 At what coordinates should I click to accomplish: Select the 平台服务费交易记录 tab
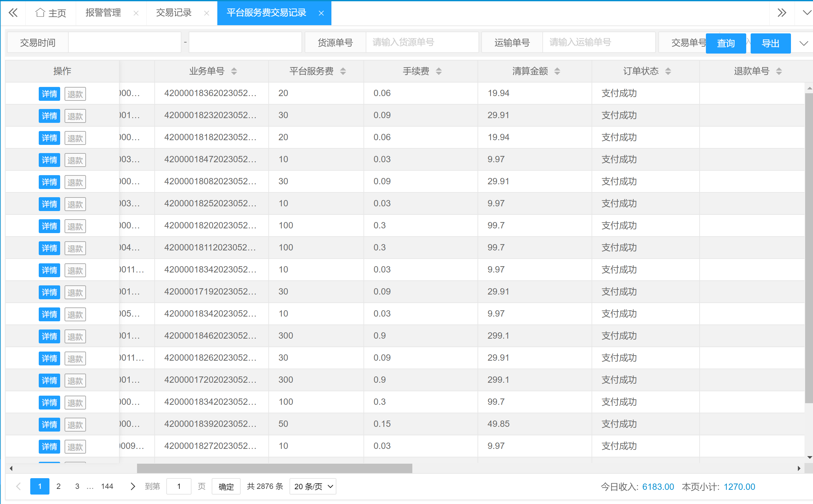tap(266, 13)
